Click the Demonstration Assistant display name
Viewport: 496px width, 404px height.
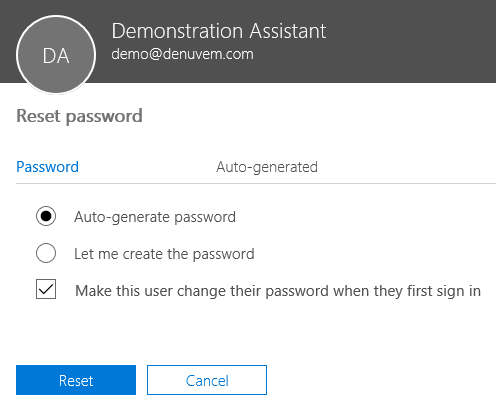pyautogui.click(x=219, y=31)
